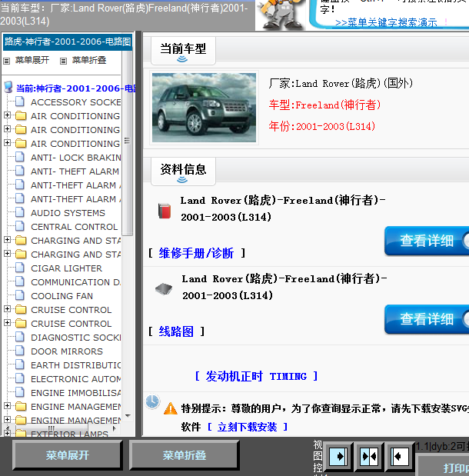Click 查看详细 button for 维修手册/诊断
469x476 pixels.
pos(427,241)
